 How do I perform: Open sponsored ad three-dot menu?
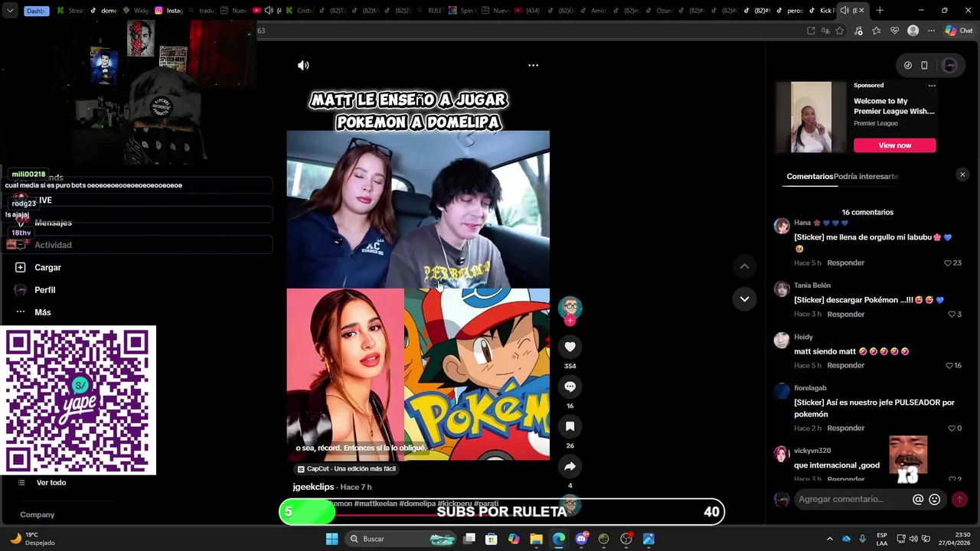click(932, 86)
